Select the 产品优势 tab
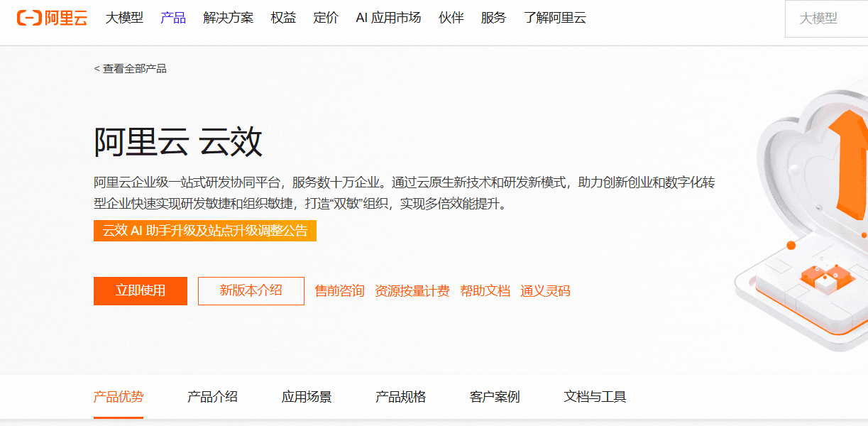 [x=119, y=397]
